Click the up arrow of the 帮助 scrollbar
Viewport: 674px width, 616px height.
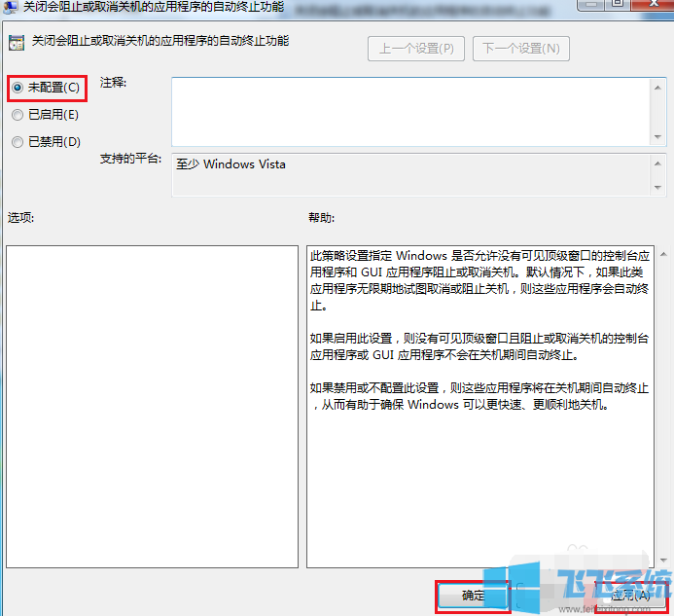click(663, 254)
